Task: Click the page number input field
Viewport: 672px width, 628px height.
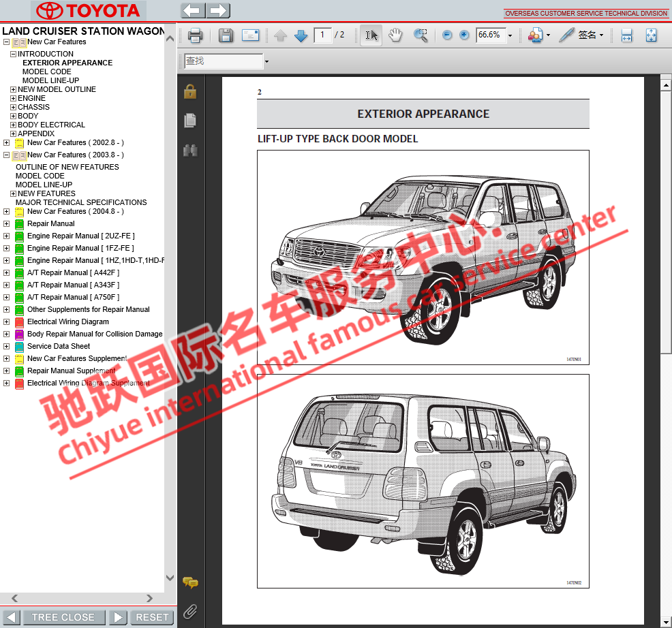Action: (x=323, y=35)
